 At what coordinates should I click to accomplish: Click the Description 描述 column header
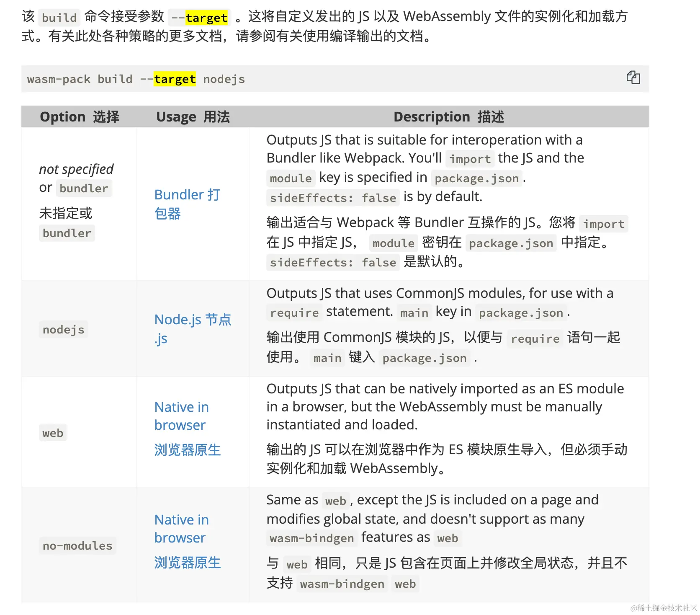449,116
